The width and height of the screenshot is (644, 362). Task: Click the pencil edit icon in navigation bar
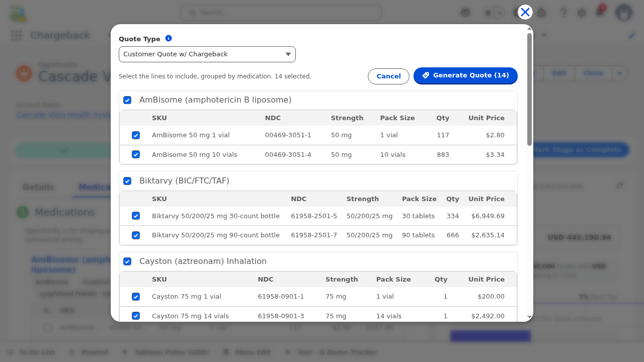(632, 36)
